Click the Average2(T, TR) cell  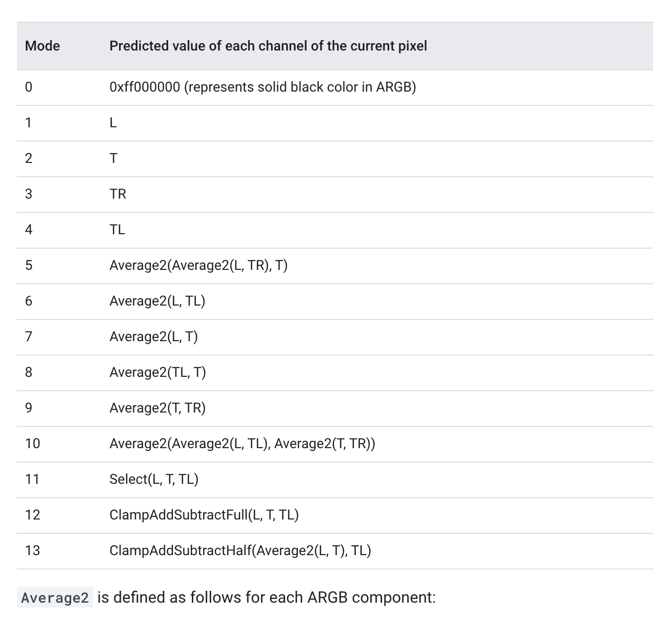click(x=158, y=408)
